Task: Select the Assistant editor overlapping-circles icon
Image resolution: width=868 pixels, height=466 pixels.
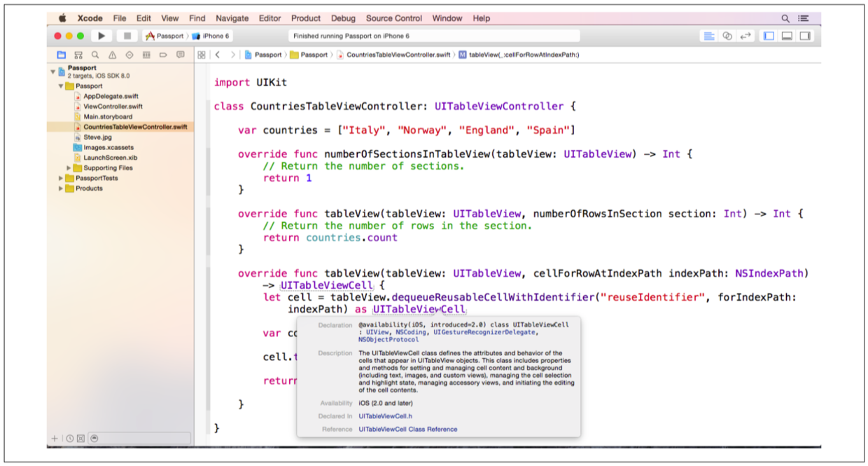Action: [727, 36]
